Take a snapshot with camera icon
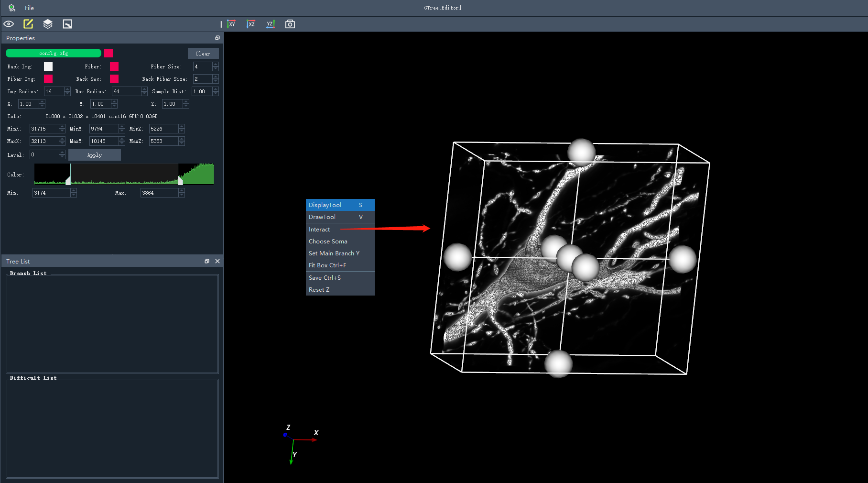The height and width of the screenshot is (483, 868). coord(290,24)
